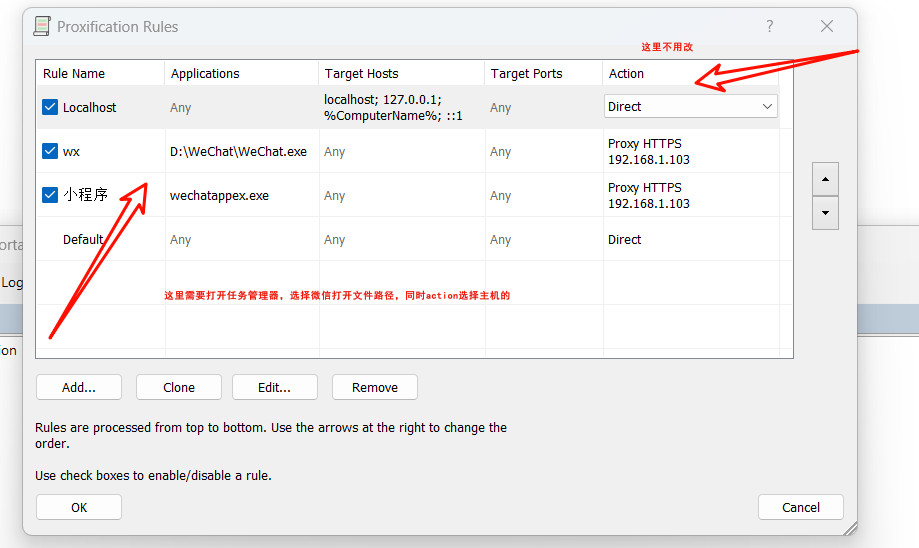The height and width of the screenshot is (548, 919).
Task: Click Any in Localhost Applications cell
Action: click(181, 108)
